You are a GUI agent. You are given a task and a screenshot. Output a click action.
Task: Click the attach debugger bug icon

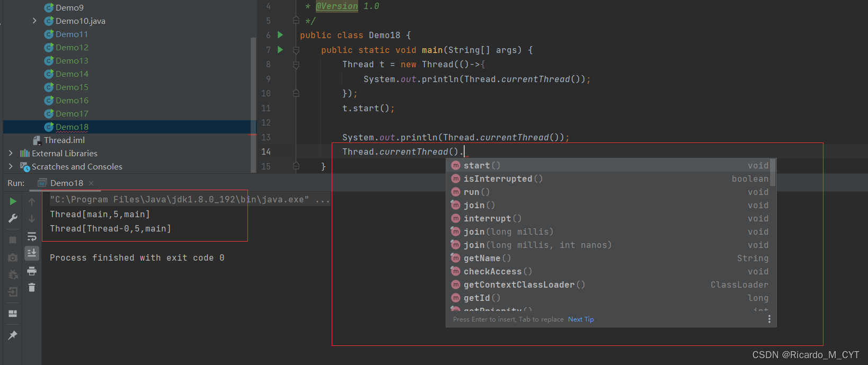coord(13,274)
